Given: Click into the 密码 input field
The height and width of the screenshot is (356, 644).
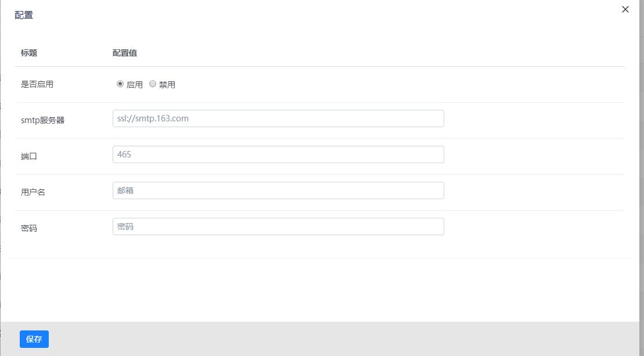Looking at the screenshot, I should (x=278, y=226).
